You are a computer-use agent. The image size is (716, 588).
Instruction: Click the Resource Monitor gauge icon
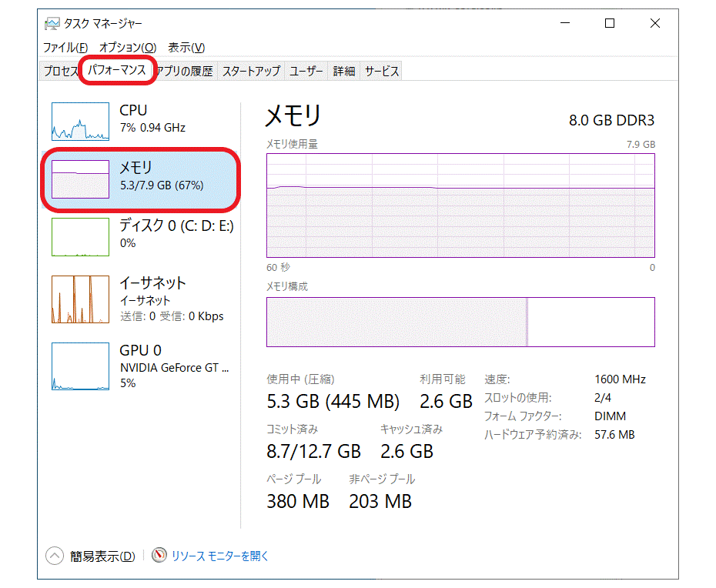pos(159,555)
